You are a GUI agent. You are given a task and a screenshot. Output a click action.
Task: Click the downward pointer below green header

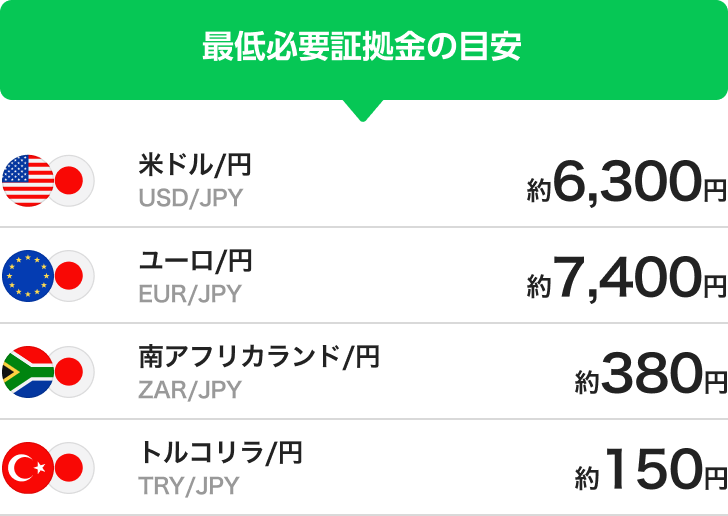pos(362,110)
